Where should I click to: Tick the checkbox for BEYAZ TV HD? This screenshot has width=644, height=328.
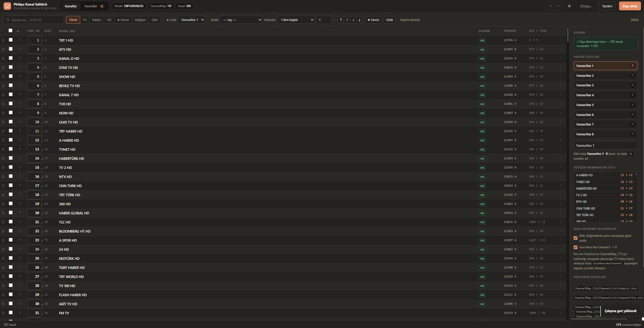[11, 85]
